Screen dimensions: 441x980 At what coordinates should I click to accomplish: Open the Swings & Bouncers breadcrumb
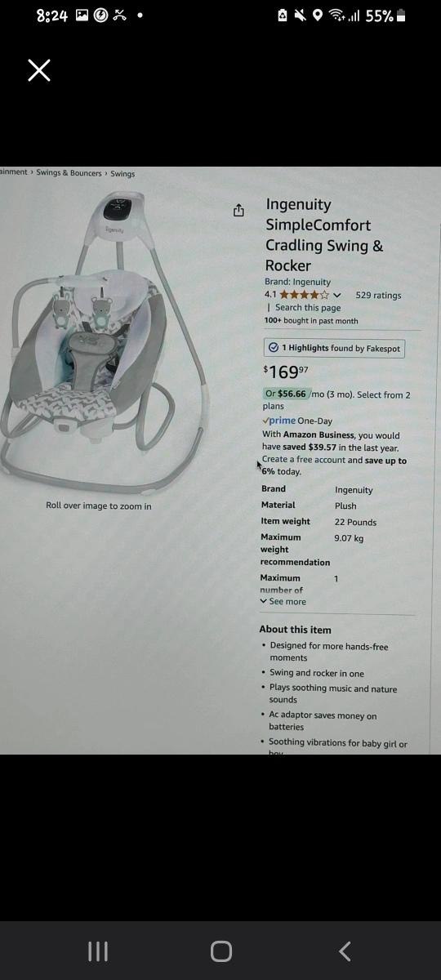point(69,173)
